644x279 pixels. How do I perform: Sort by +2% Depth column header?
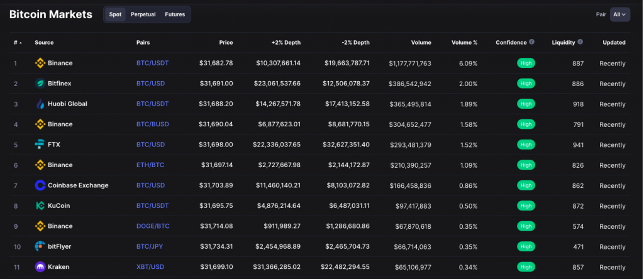(x=286, y=42)
